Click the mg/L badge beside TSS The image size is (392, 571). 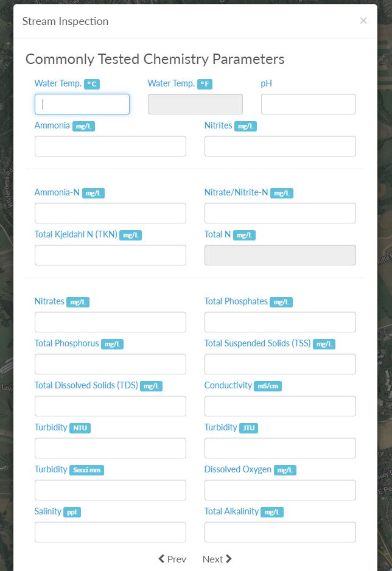(324, 344)
